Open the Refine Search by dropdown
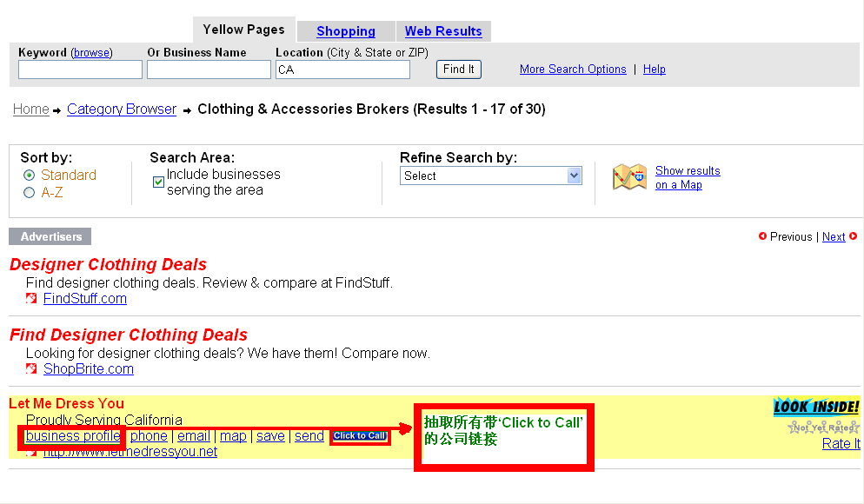Viewport: 864px width, 504px height. coord(491,176)
